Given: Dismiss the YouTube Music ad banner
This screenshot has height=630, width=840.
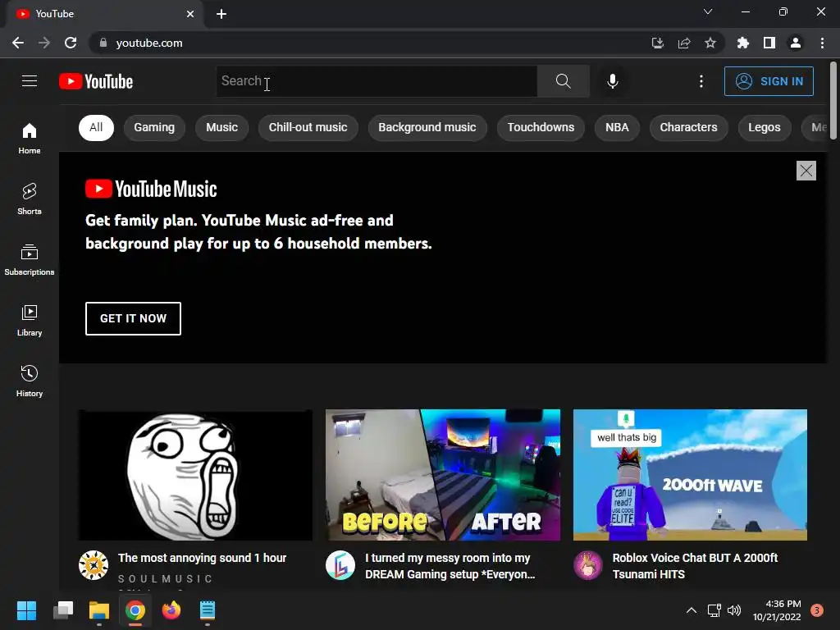Looking at the screenshot, I should [x=806, y=171].
